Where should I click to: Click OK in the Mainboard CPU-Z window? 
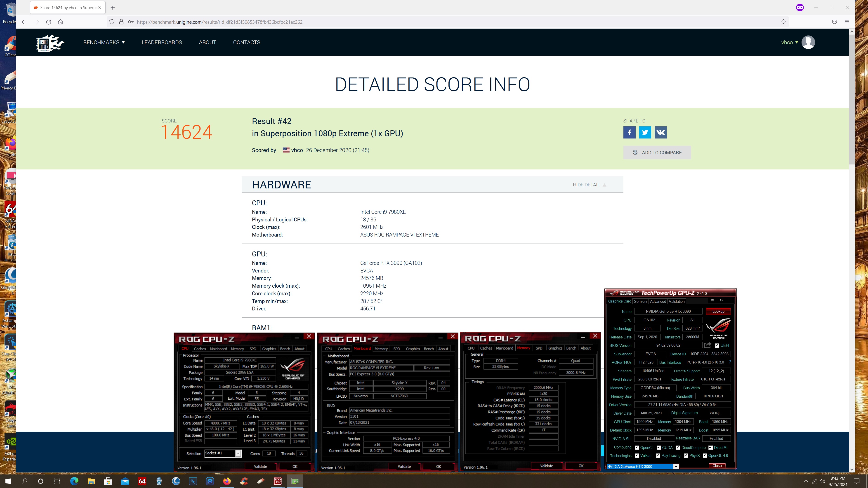tap(438, 467)
